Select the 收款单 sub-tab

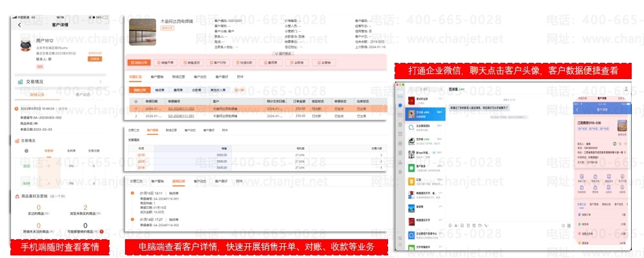[196, 90]
